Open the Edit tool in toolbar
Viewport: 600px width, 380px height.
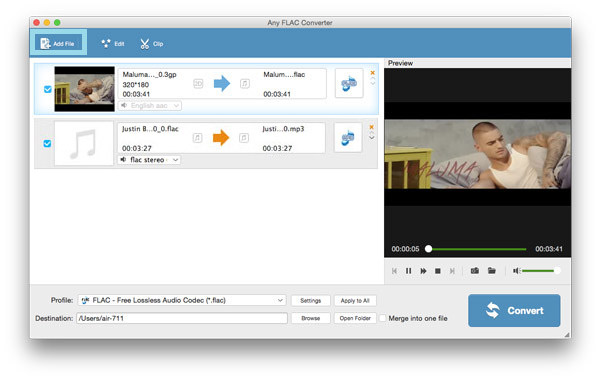113,44
